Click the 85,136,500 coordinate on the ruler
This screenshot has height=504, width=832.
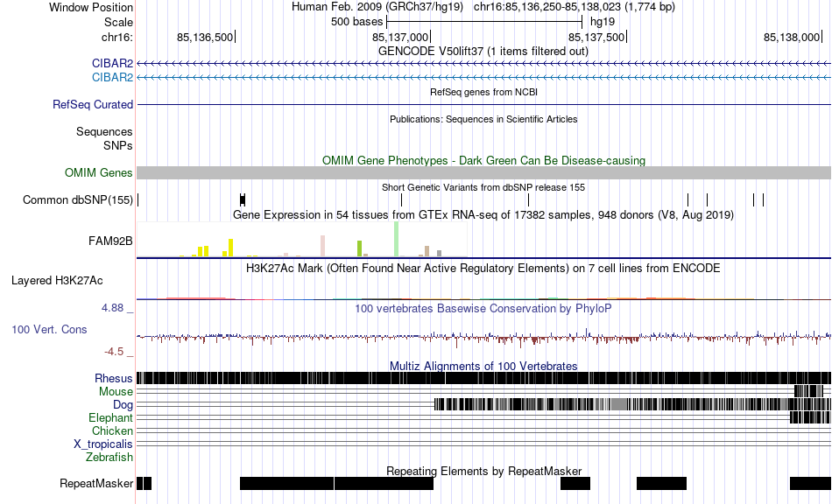click(x=205, y=37)
